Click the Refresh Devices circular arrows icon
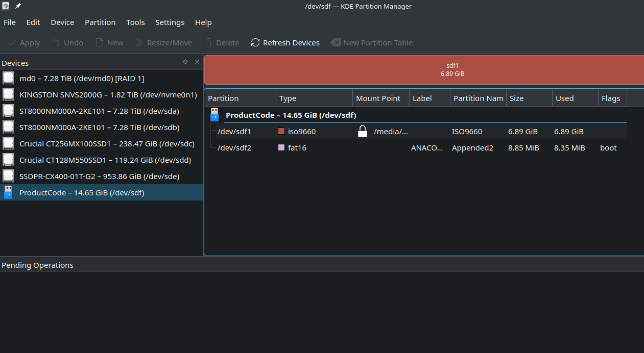Screen dimensions: 644x353 [255, 43]
